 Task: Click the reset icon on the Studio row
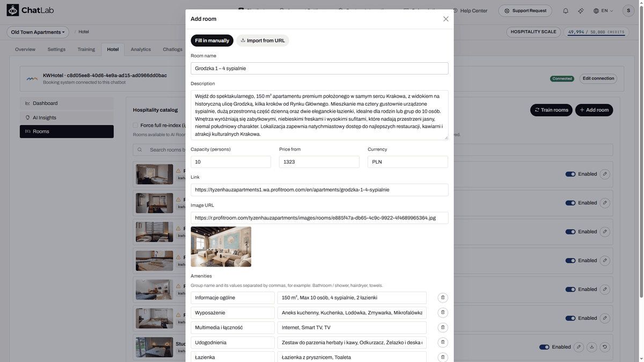(x=605, y=347)
